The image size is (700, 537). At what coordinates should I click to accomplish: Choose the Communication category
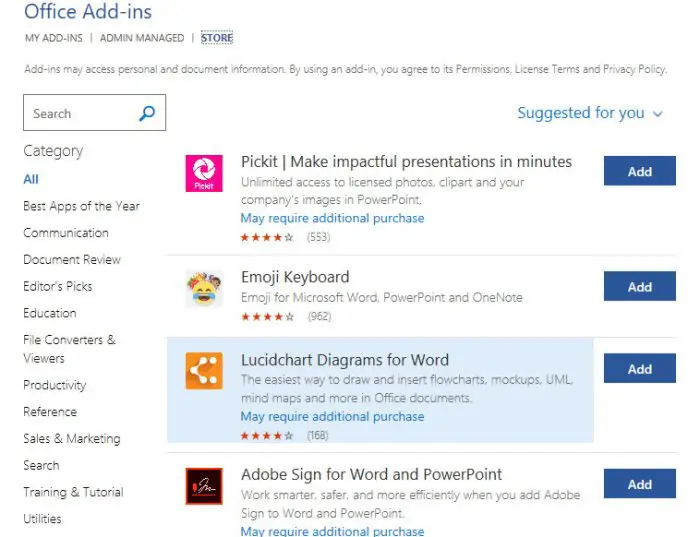(66, 233)
